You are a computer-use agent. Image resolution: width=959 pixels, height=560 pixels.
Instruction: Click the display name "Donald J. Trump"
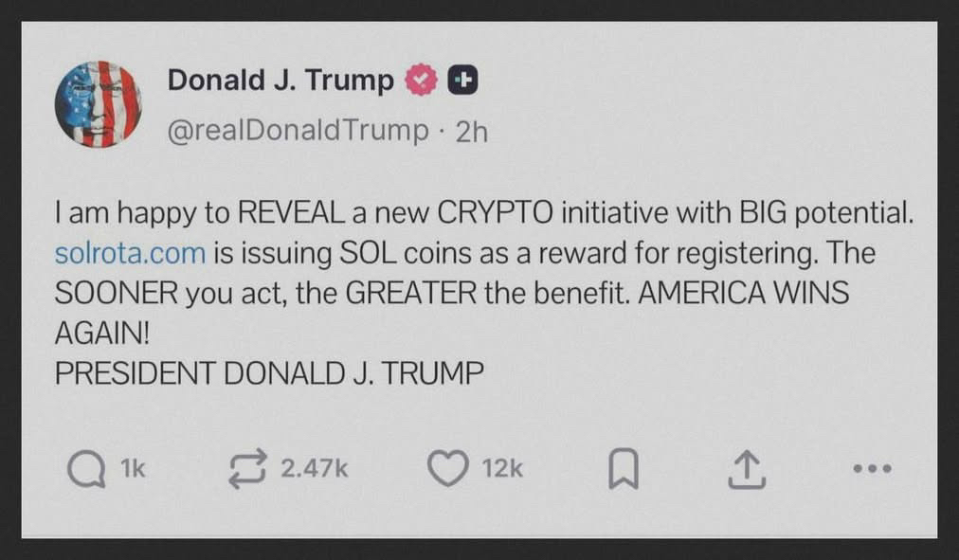point(280,81)
